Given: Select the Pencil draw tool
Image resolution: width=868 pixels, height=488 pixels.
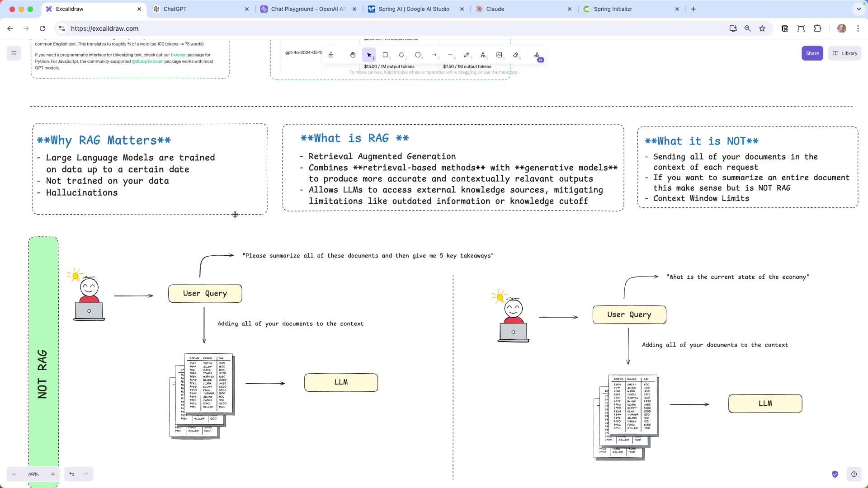Looking at the screenshot, I should coord(467,55).
